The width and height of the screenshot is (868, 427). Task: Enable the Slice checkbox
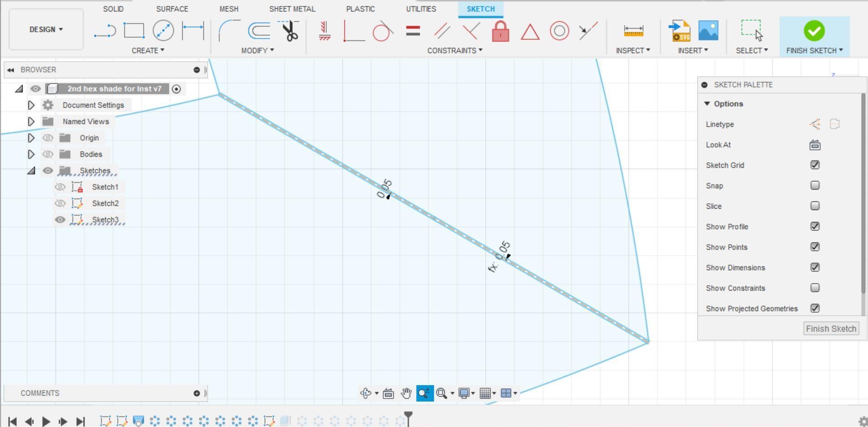pos(815,206)
